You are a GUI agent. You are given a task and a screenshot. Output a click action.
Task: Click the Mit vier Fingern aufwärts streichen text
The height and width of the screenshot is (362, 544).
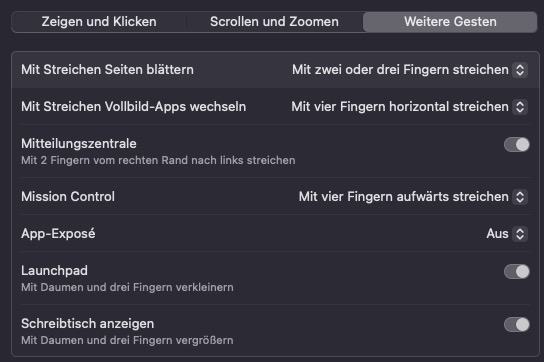tap(403, 197)
